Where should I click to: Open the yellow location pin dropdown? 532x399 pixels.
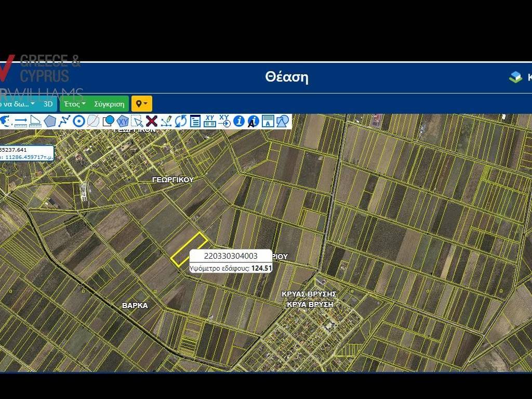point(142,104)
